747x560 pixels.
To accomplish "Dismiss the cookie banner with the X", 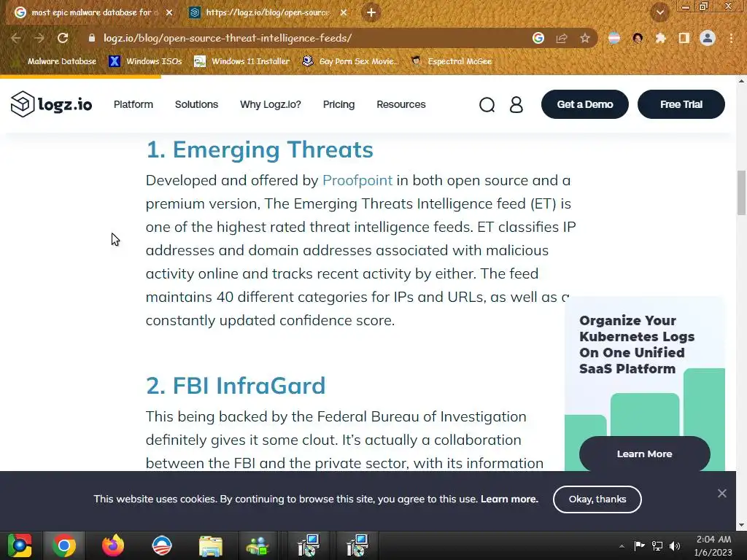I will 722,494.
